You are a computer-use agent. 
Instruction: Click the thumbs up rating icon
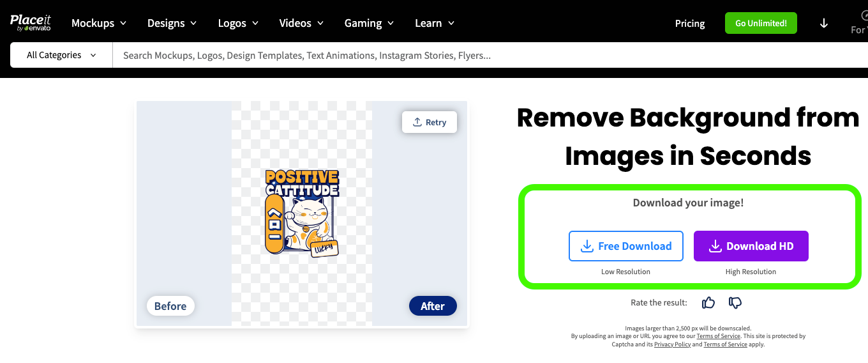coord(708,303)
